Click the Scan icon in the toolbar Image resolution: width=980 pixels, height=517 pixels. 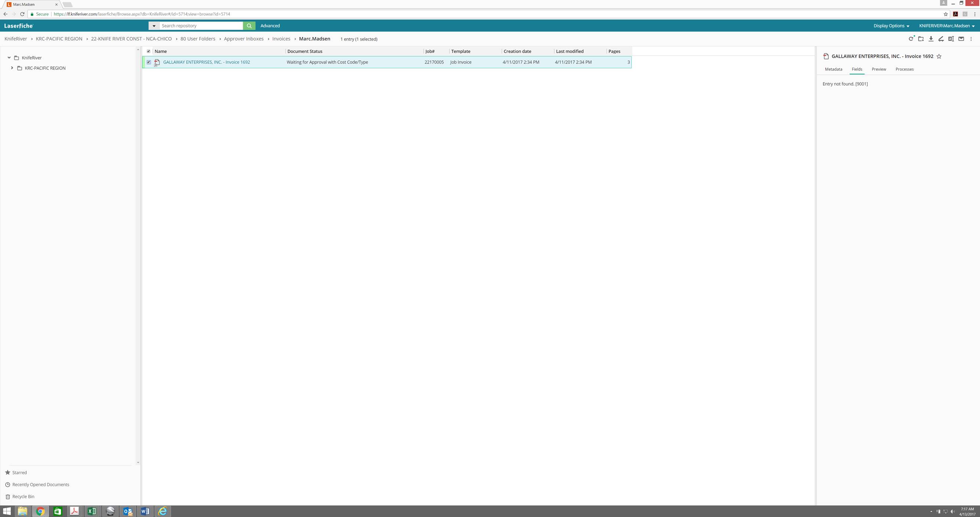[941, 39]
